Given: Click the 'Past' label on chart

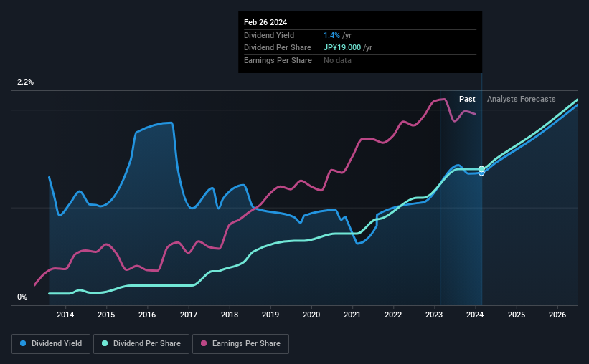Looking at the screenshot, I should (467, 99).
